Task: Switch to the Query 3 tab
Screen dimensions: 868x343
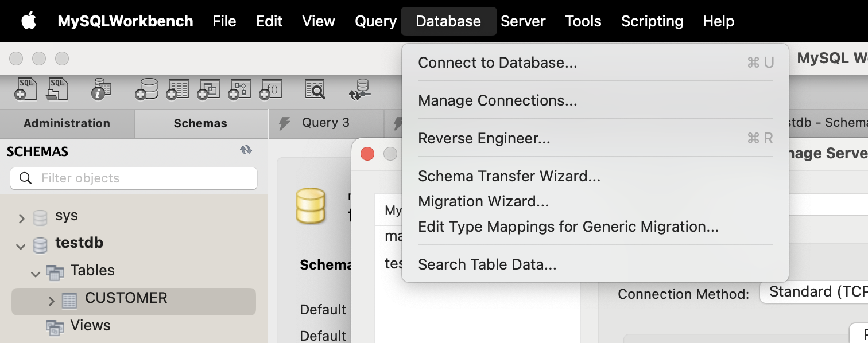Action: [326, 123]
